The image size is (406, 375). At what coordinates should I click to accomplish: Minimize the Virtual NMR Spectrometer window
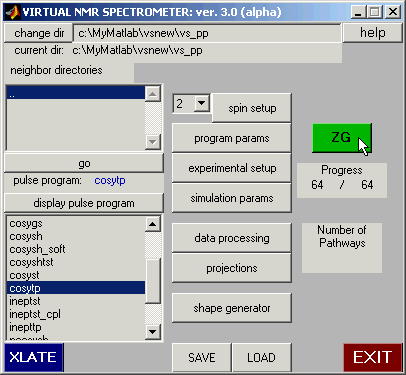[358, 12]
